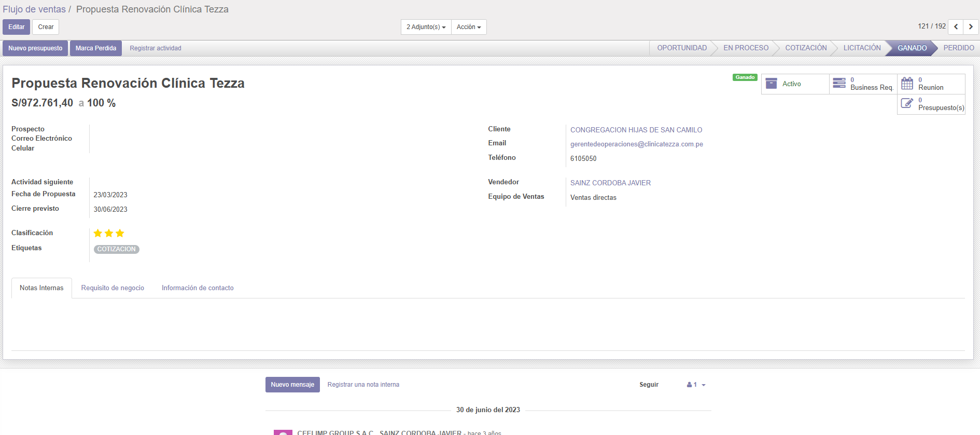The image size is (980, 435).
Task: Click the Editar button
Action: pos(17,27)
